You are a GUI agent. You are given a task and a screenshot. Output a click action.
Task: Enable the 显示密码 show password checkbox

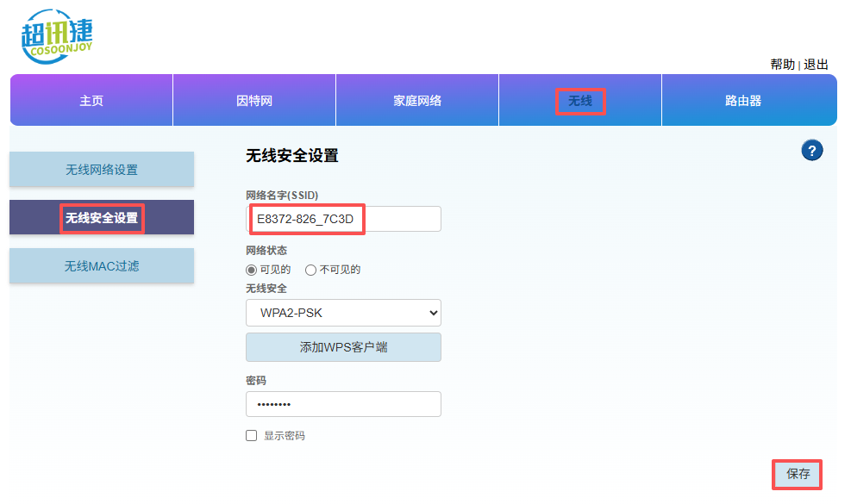[x=251, y=435]
